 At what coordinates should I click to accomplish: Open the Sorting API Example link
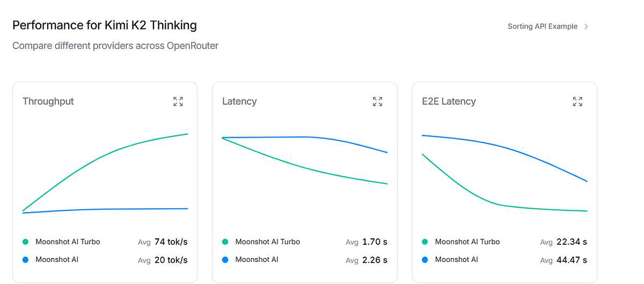pos(543,26)
